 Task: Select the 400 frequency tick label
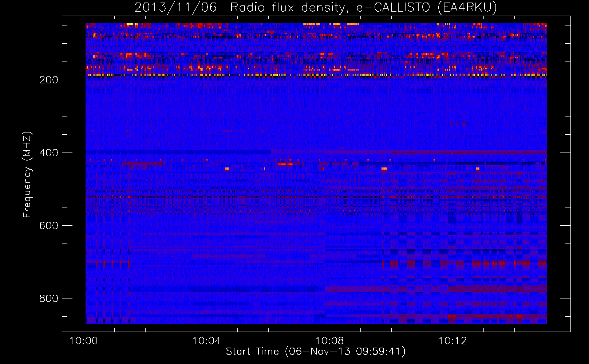pyautogui.click(x=49, y=153)
